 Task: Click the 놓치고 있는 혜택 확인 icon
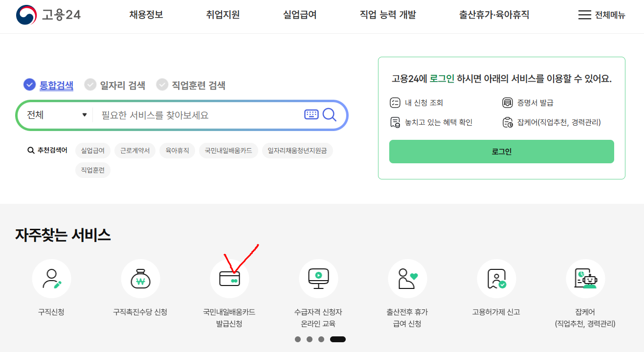pos(395,122)
